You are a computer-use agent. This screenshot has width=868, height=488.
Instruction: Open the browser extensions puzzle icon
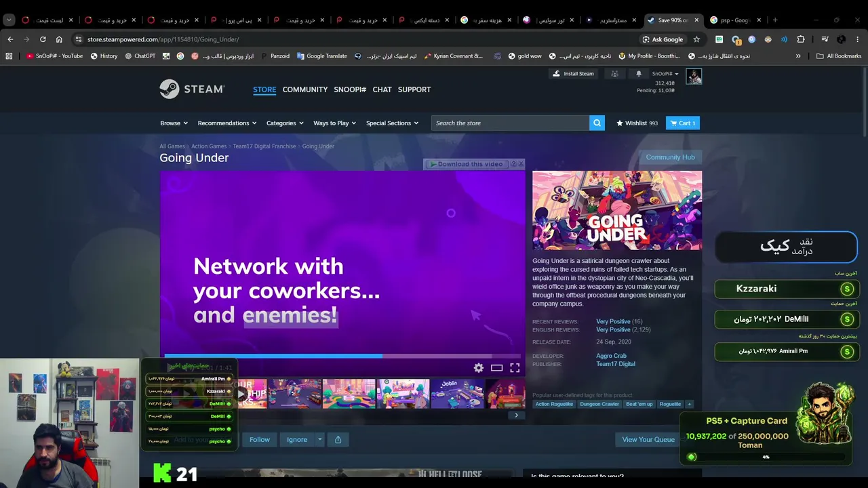[x=801, y=39]
